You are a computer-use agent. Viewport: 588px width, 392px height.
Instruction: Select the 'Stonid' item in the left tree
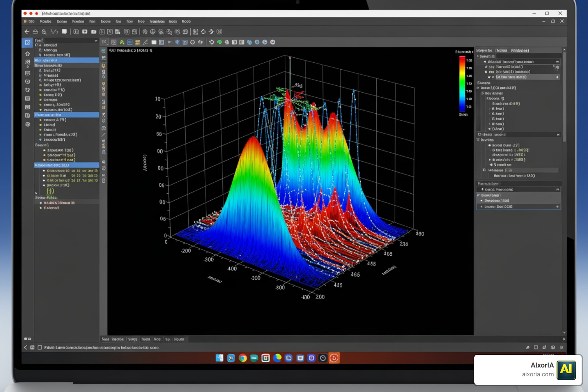click(x=49, y=125)
